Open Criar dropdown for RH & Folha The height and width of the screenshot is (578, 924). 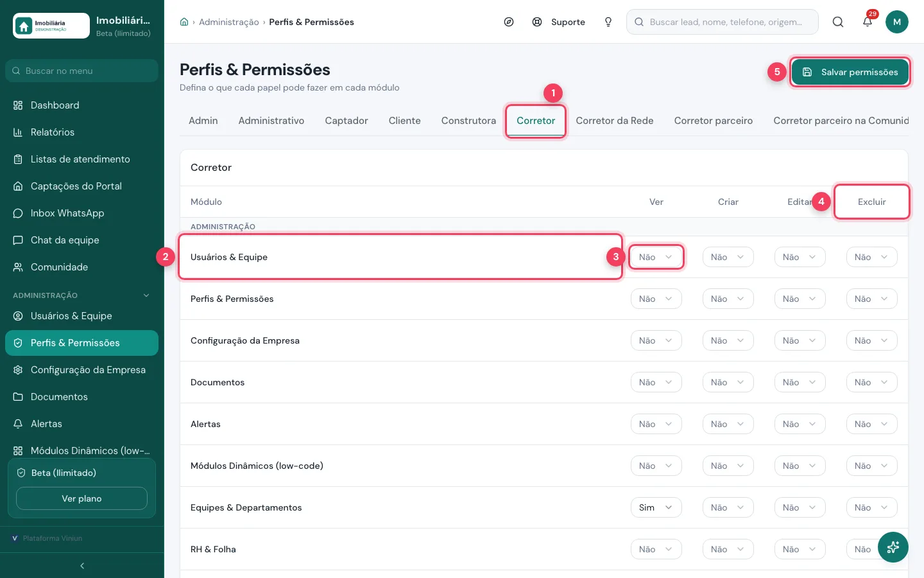pos(728,549)
